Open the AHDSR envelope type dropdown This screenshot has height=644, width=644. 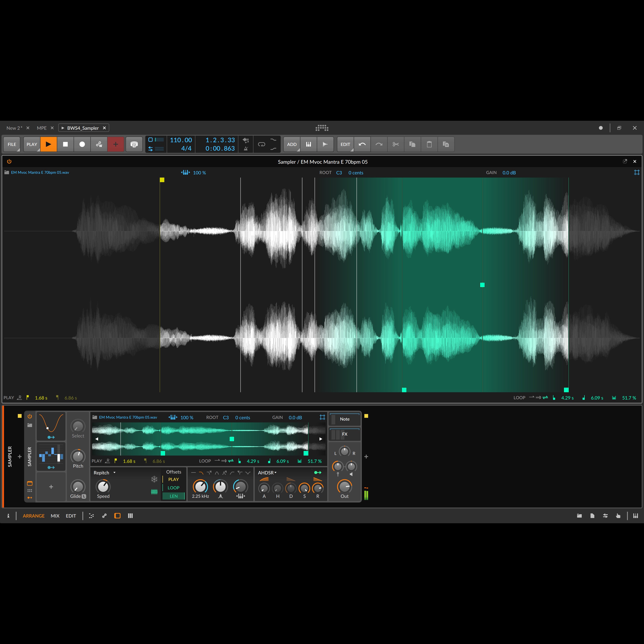[267, 473]
